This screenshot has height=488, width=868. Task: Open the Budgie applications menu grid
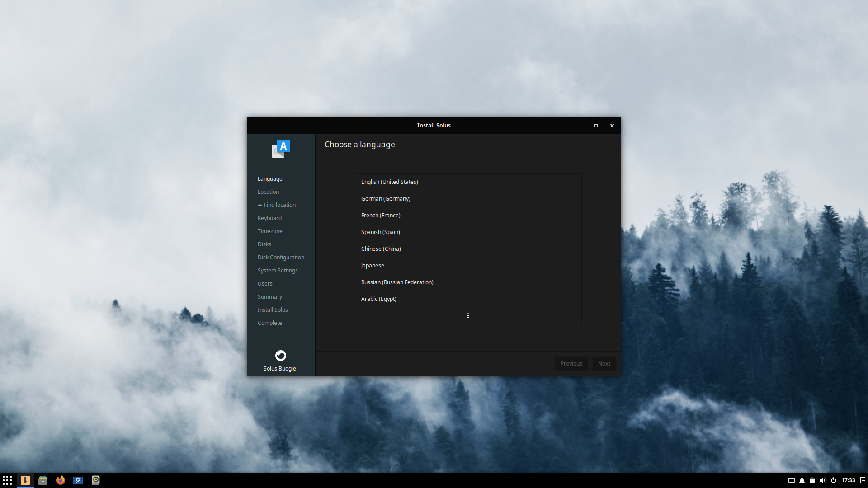coord(7,480)
